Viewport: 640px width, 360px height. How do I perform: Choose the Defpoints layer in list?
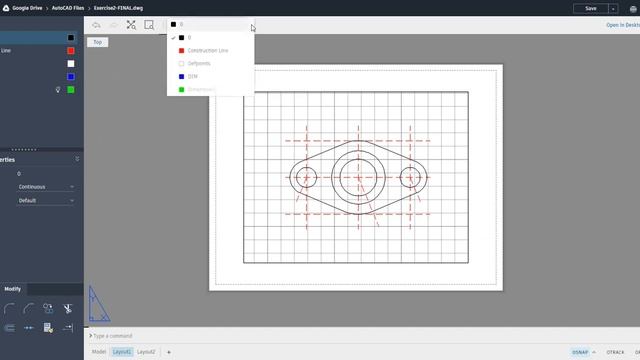coord(211,64)
